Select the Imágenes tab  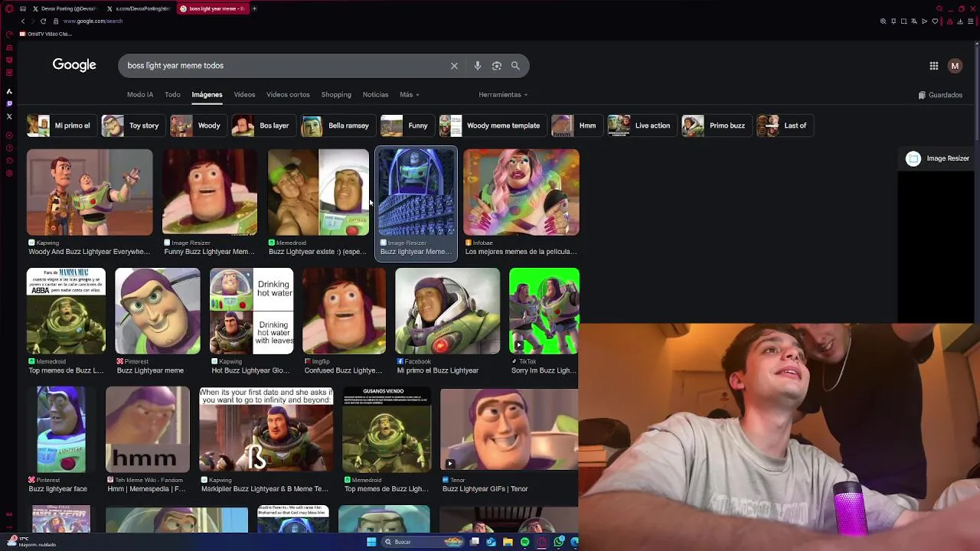point(207,95)
